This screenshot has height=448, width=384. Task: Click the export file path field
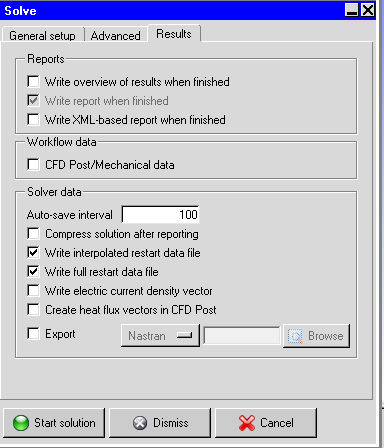242,336
